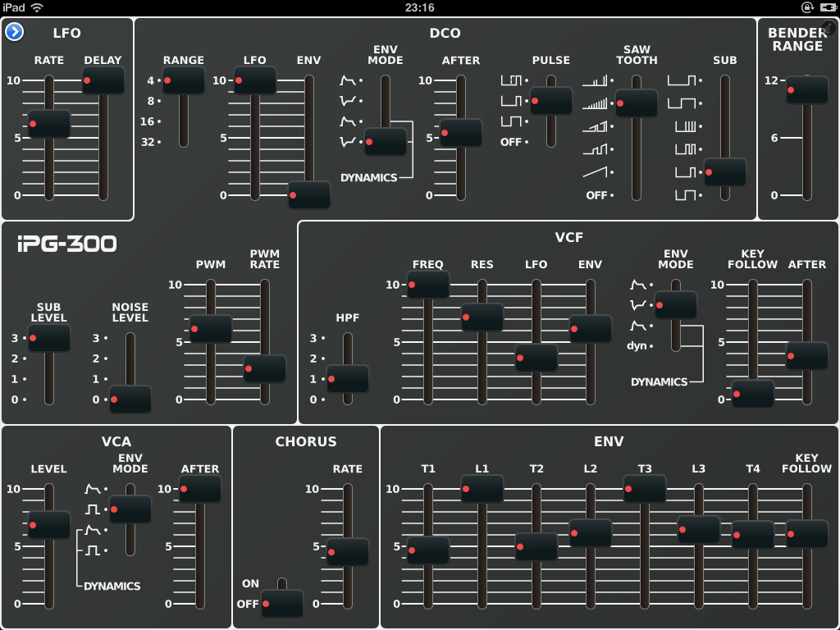
Task: Click the Bender Range slider knob
Action: pyautogui.click(x=806, y=89)
